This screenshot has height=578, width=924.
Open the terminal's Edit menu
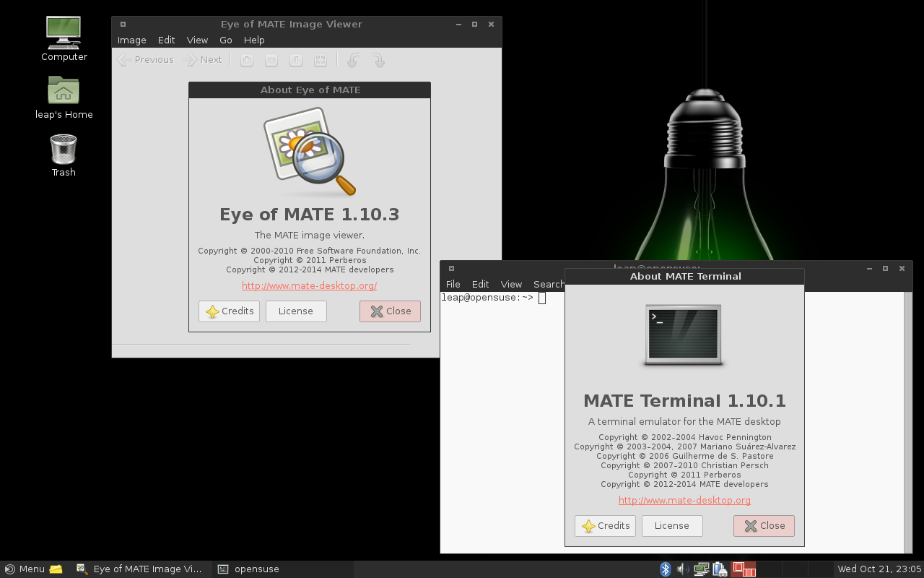(x=480, y=285)
